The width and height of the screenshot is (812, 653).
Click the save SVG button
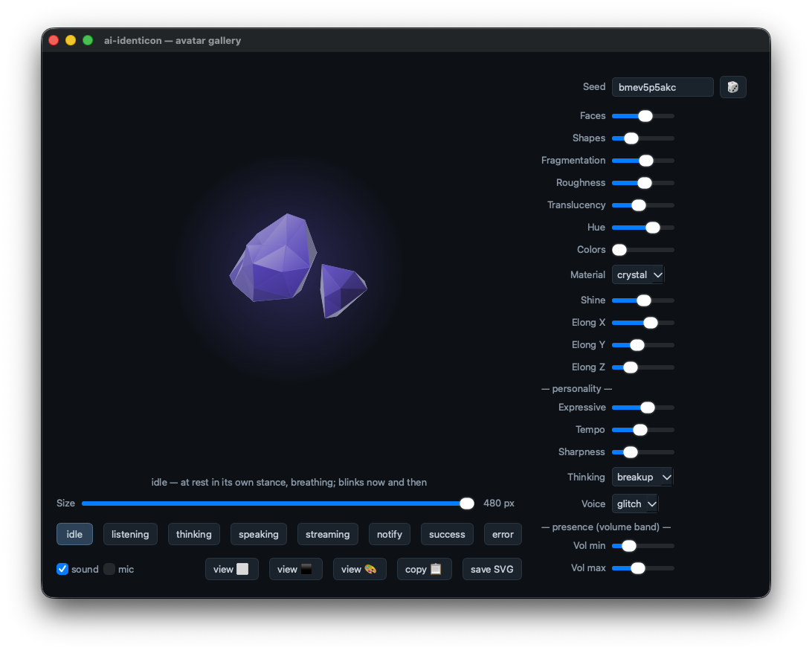click(492, 569)
